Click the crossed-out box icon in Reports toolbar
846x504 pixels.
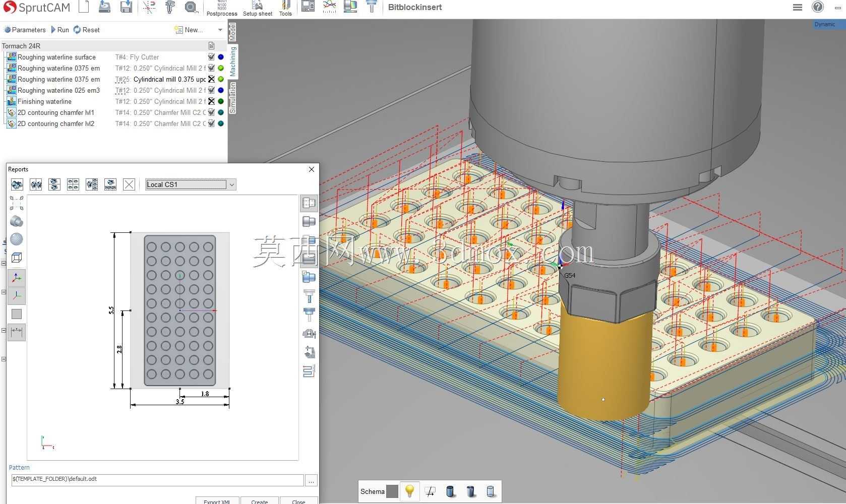coord(129,184)
